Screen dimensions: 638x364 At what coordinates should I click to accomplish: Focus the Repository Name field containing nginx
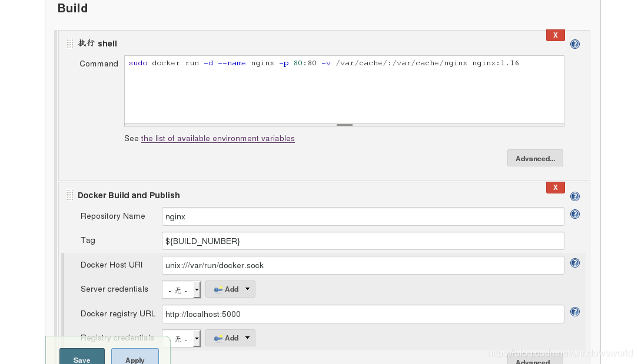[x=363, y=216]
